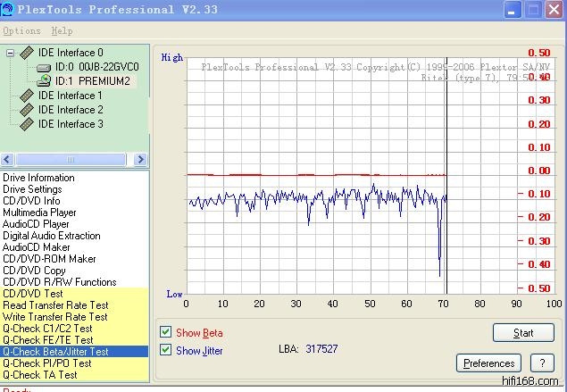Click the PREMIUM2 optical drive icon
Viewport: 567px width, 392px height.
coord(44,81)
